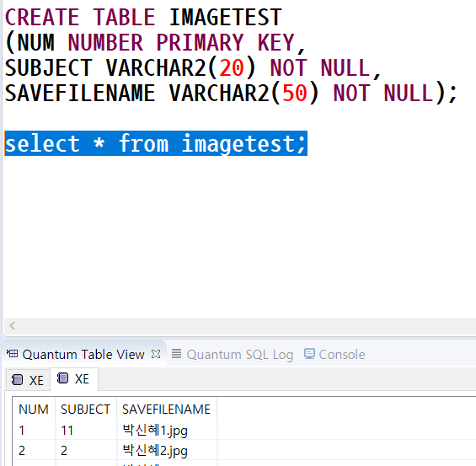
Task: Click the SAVEFILENAME VARCHAR2(50) NOT NULL line
Action: 231,93
